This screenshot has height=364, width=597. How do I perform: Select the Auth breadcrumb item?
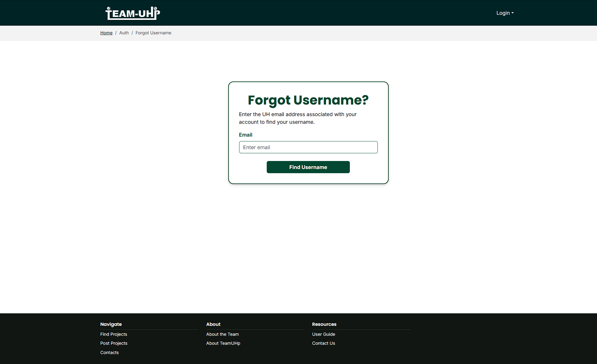124,33
